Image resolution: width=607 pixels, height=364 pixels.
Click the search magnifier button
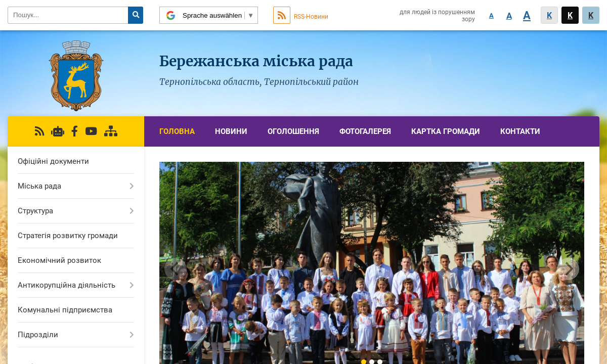coord(136,15)
